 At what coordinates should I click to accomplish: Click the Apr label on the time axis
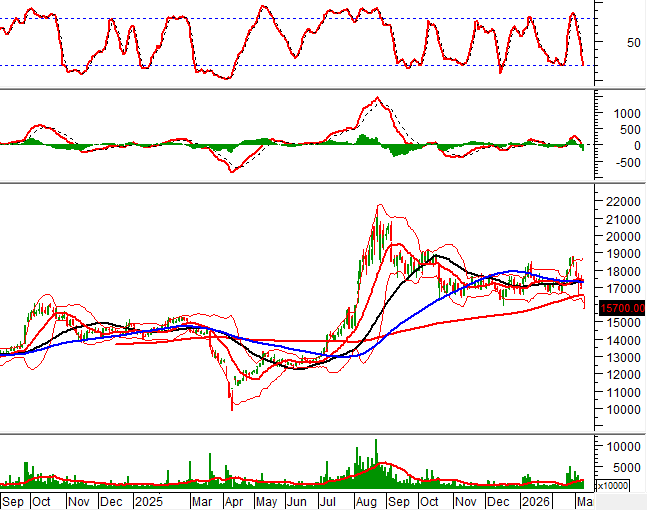(234, 500)
